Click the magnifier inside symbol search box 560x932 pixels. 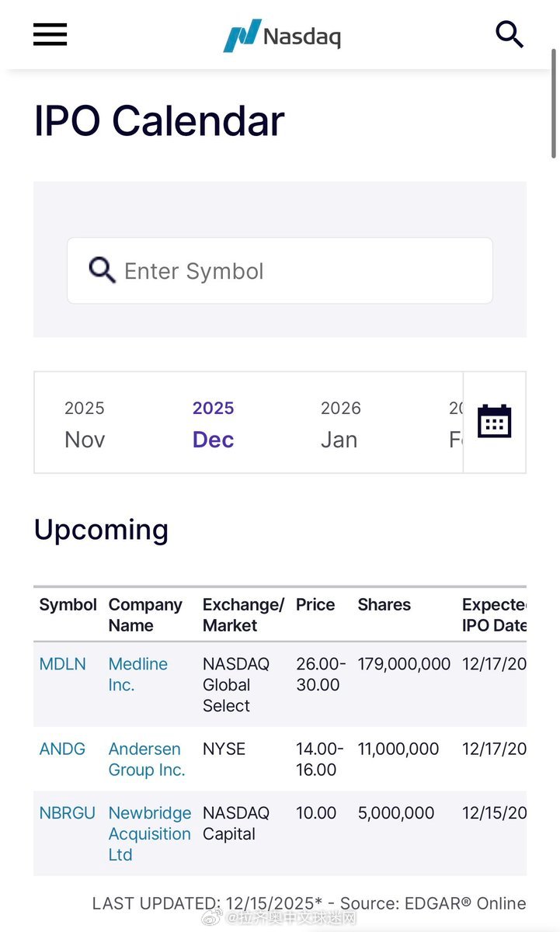click(x=102, y=270)
